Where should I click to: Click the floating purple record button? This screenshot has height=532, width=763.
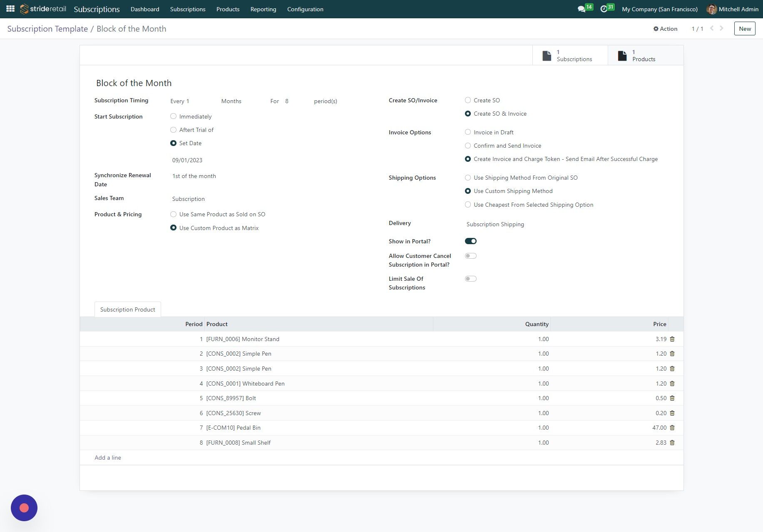pos(24,508)
